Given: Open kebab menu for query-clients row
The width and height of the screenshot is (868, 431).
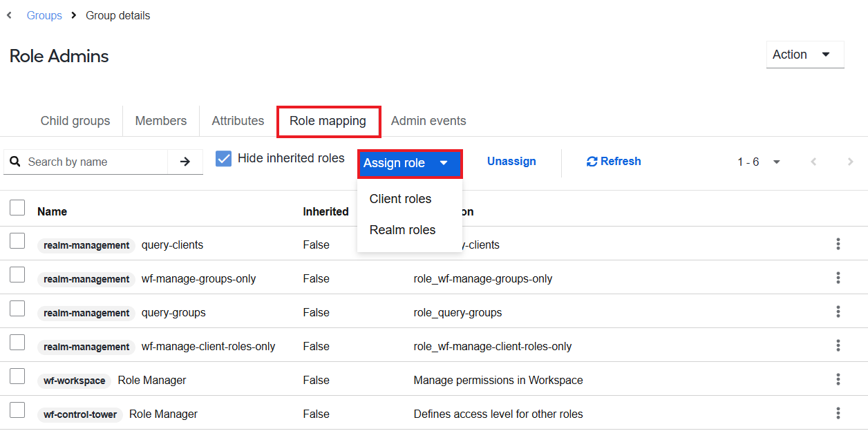Looking at the screenshot, I should (x=838, y=244).
